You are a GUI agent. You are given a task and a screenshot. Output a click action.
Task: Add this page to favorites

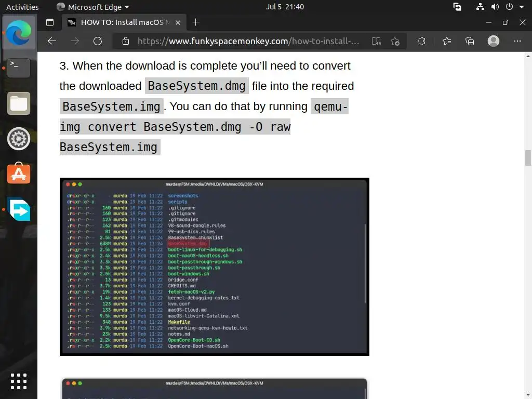point(395,42)
